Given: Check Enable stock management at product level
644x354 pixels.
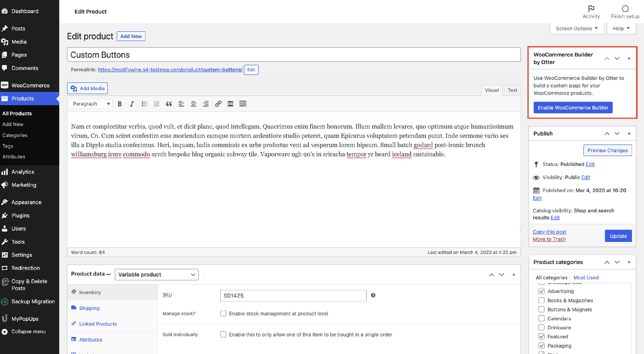Looking at the screenshot, I should tap(223, 313).
